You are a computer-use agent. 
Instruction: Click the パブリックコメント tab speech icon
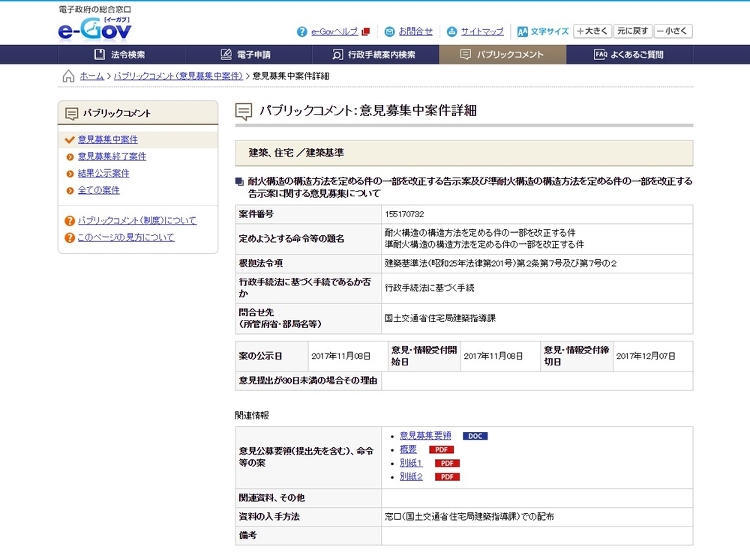point(465,55)
